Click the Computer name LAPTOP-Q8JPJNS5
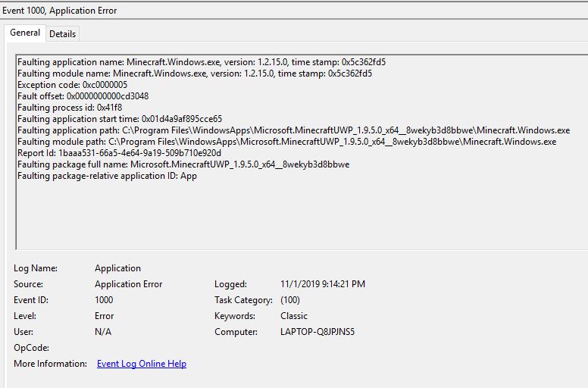Image resolution: width=588 pixels, height=388 pixels. coord(317,332)
